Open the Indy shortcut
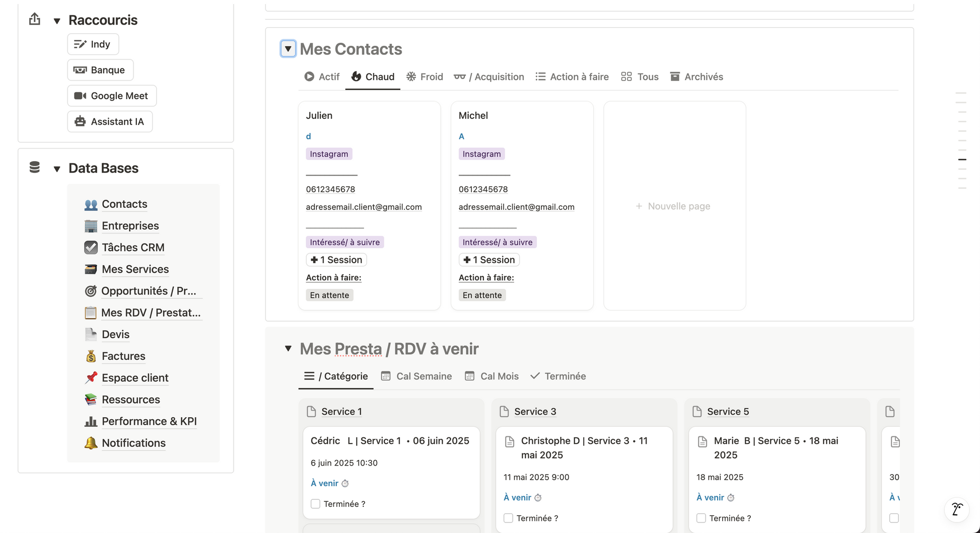 pyautogui.click(x=93, y=44)
